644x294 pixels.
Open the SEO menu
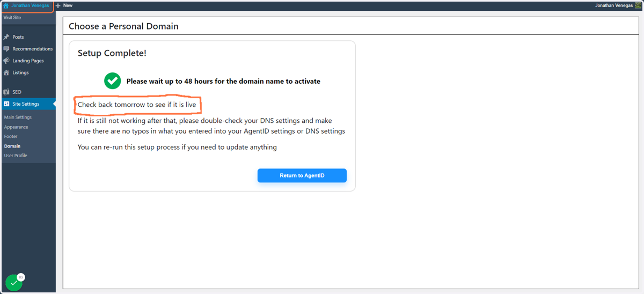tap(17, 92)
